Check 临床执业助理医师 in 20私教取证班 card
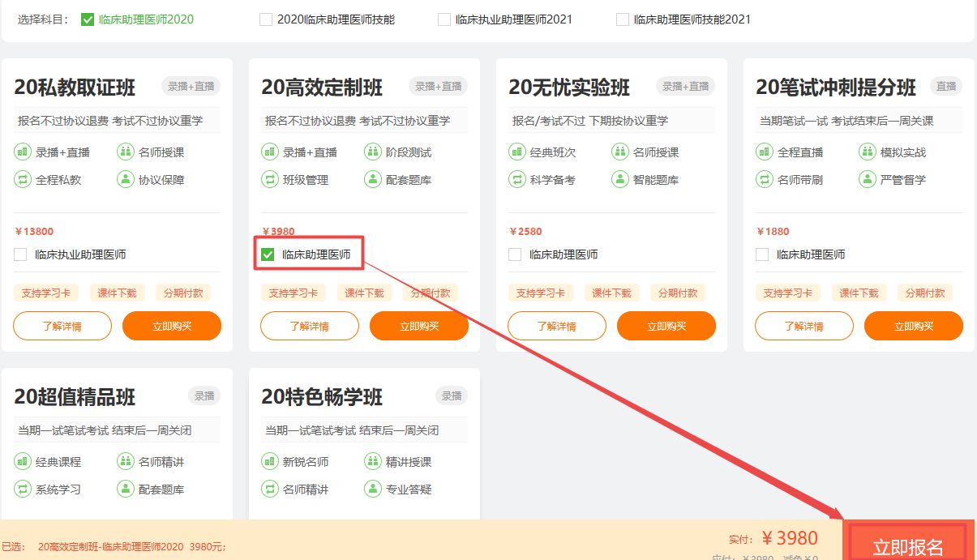Image resolution: width=977 pixels, height=560 pixels. pos(20,254)
